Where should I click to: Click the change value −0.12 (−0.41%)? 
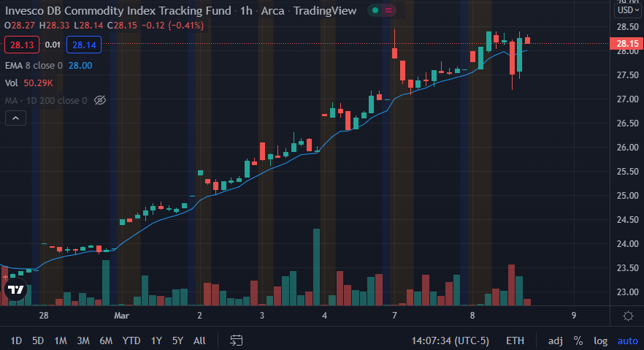(172, 26)
